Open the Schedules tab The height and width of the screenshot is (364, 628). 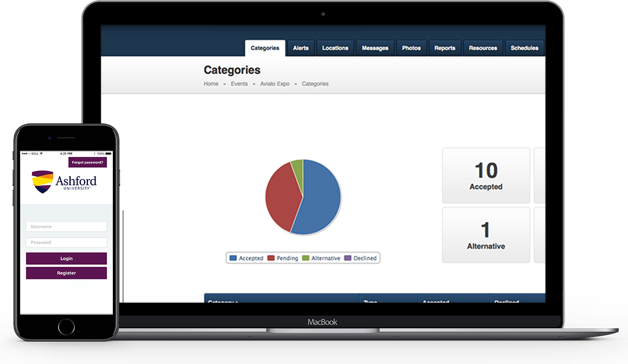click(524, 48)
